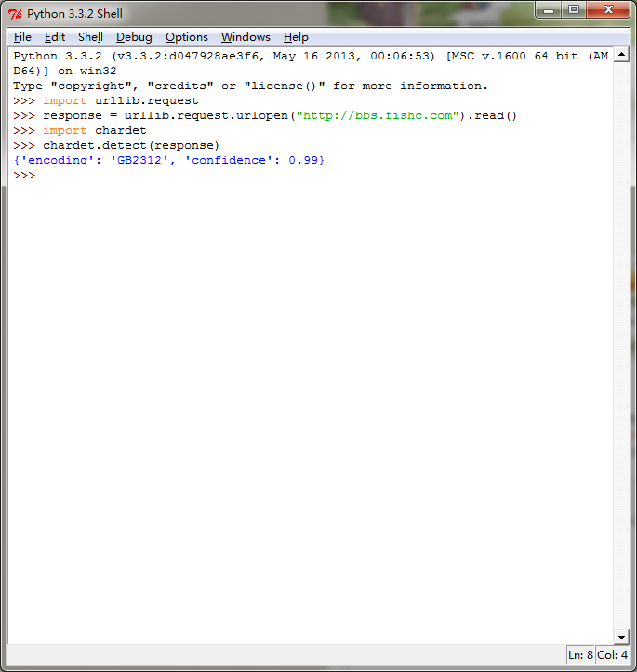Open the Edit menu
Screen dimensions: 637x672
coord(55,37)
